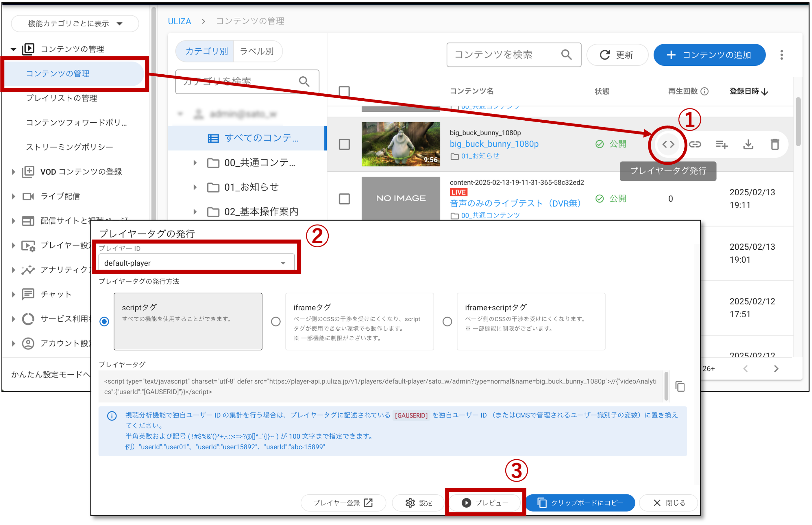
Task: Check the audio-only live test row checkbox
Action: pos(344,199)
